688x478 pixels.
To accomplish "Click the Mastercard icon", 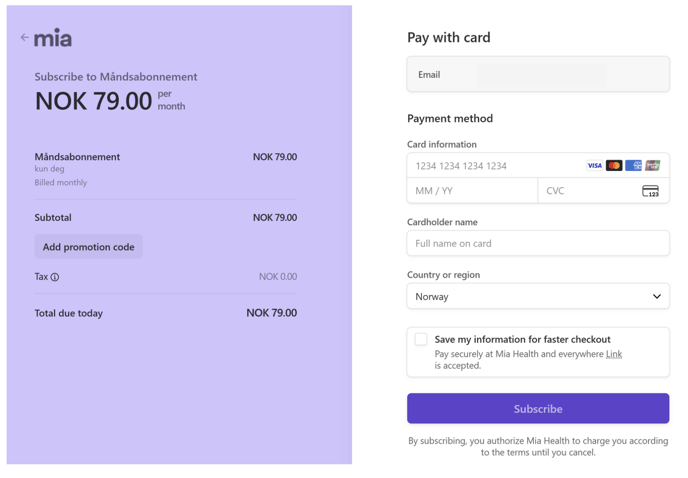I will [x=614, y=166].
